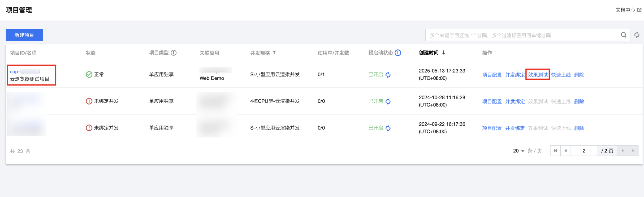Toggle prelaunch refresh in the 2024-09-22 row
644x197 pixels.
388,128
